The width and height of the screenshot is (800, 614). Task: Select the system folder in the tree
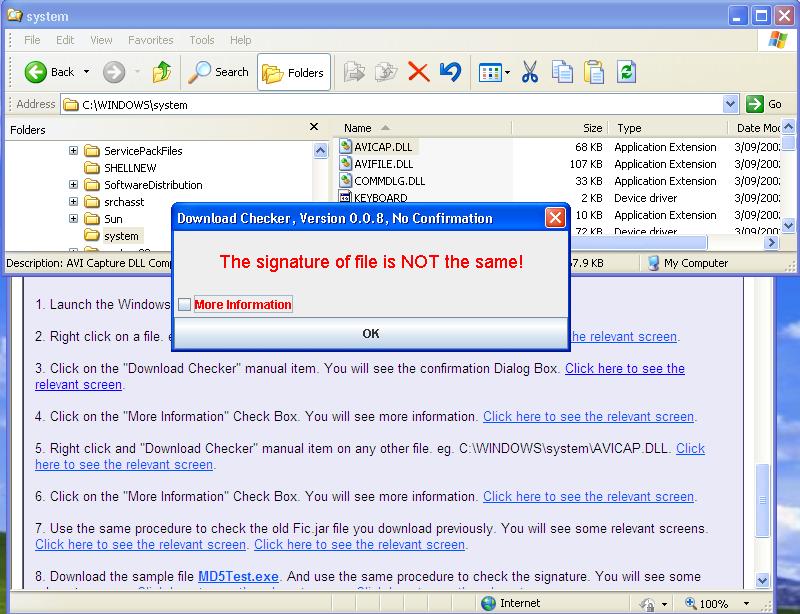[121, 236]
